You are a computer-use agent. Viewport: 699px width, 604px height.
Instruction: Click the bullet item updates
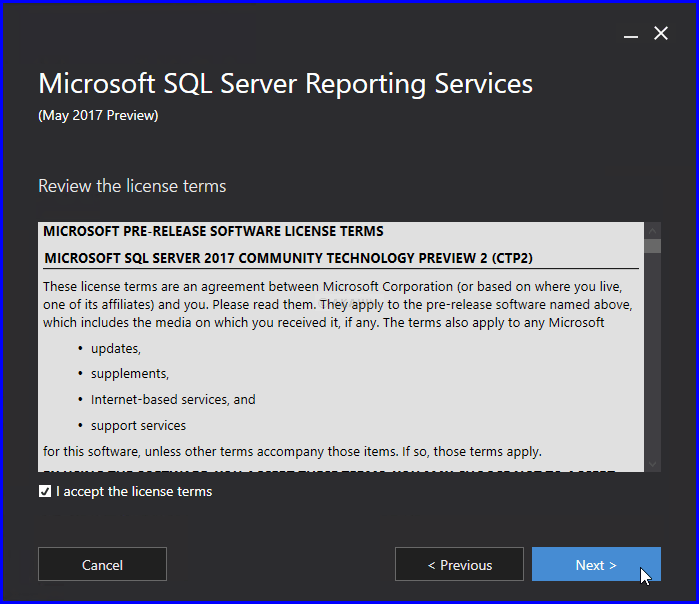(x=116, y=348)
